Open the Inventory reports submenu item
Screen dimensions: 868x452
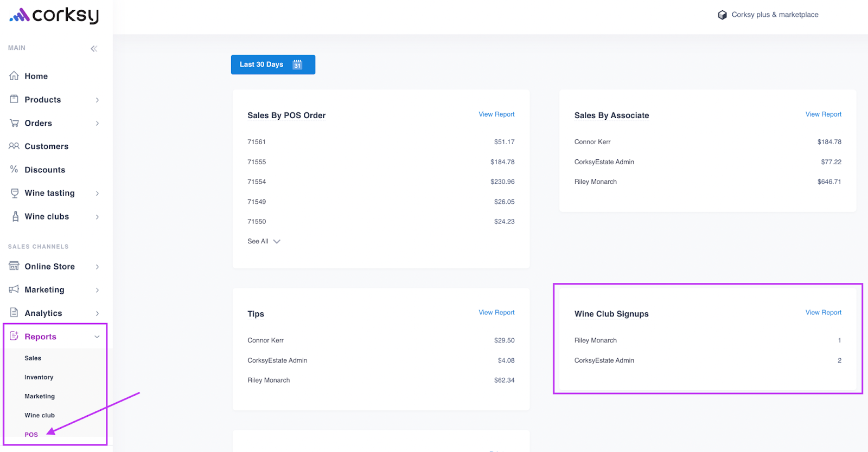(39, 377)
